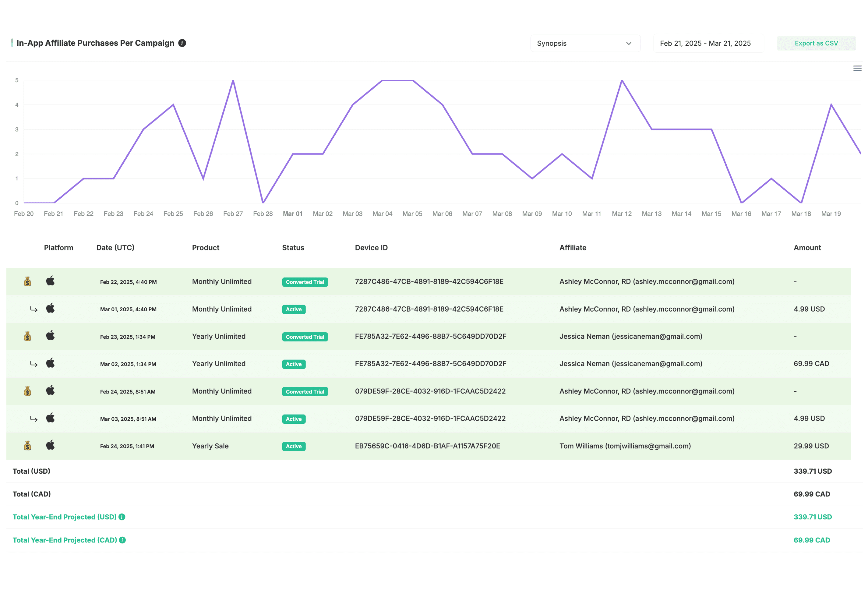Screen dimensions: 868x597
Task: Click the date Mar 02, 2025, 1:34 PM
Action: 128,364
